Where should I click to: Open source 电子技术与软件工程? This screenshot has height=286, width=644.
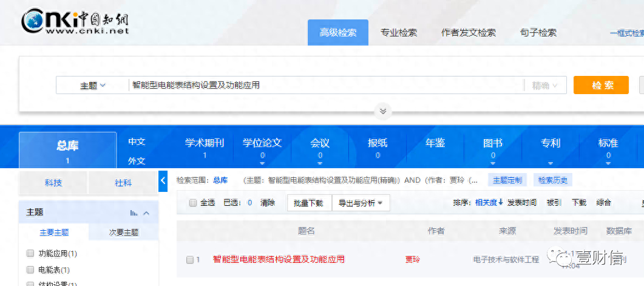tap(506, 260)
